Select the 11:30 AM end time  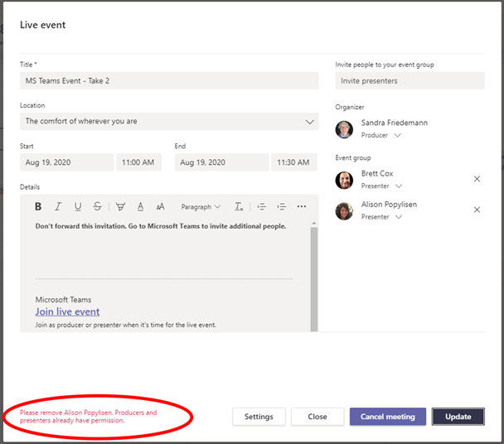click(294, 162)
